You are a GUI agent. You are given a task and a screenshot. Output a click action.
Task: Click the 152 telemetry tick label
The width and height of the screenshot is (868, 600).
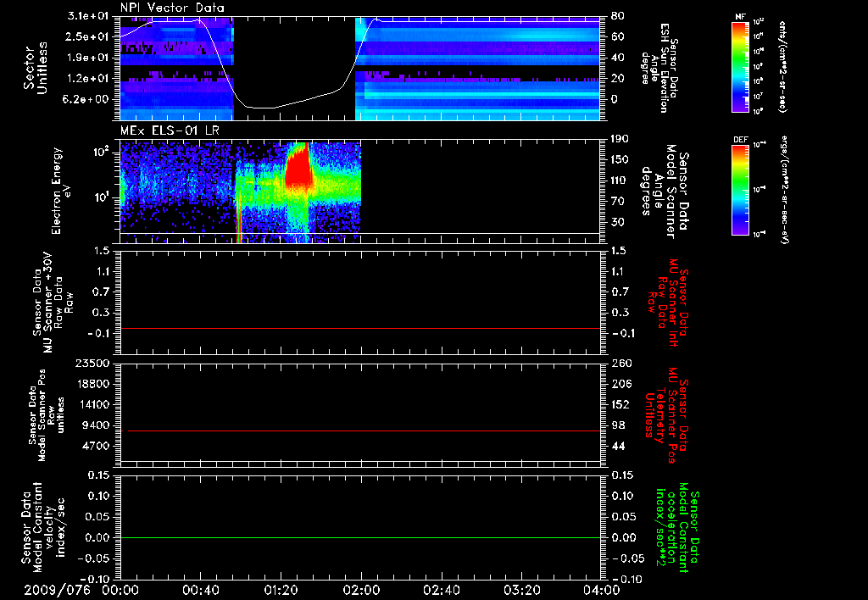[x=620, y=404]
